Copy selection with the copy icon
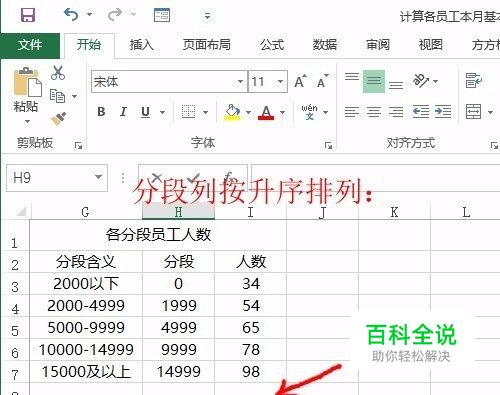500x395 pixels. (57, 96)
